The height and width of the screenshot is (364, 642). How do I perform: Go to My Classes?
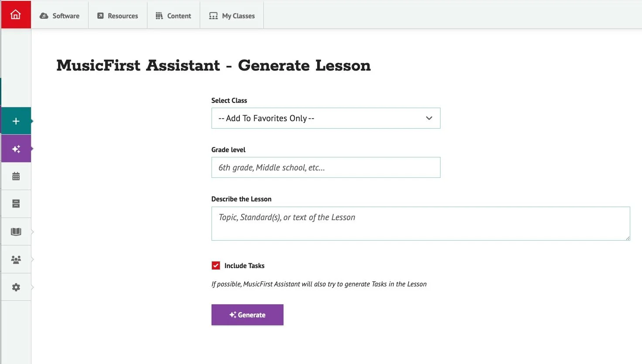(x=232, y=16)
